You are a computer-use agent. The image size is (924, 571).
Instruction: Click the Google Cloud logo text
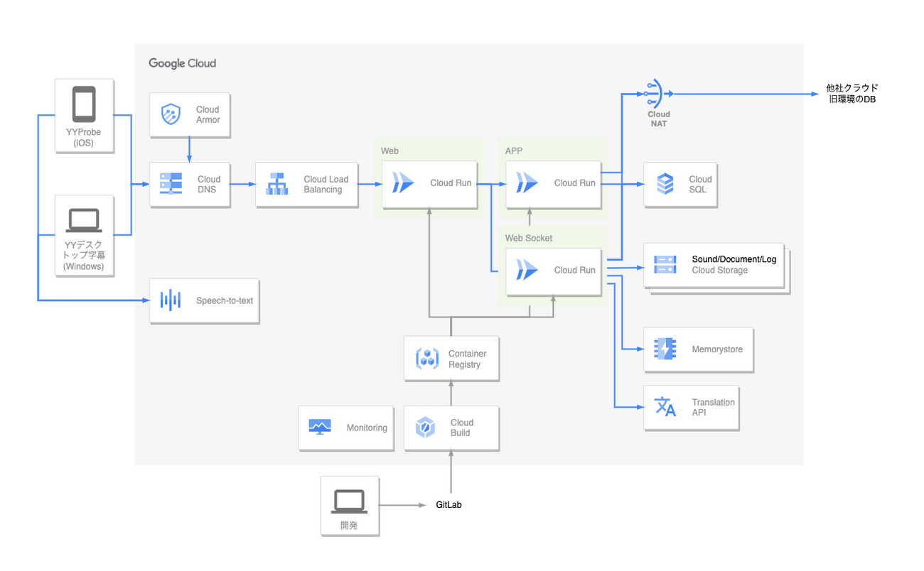tap(182, 63)
